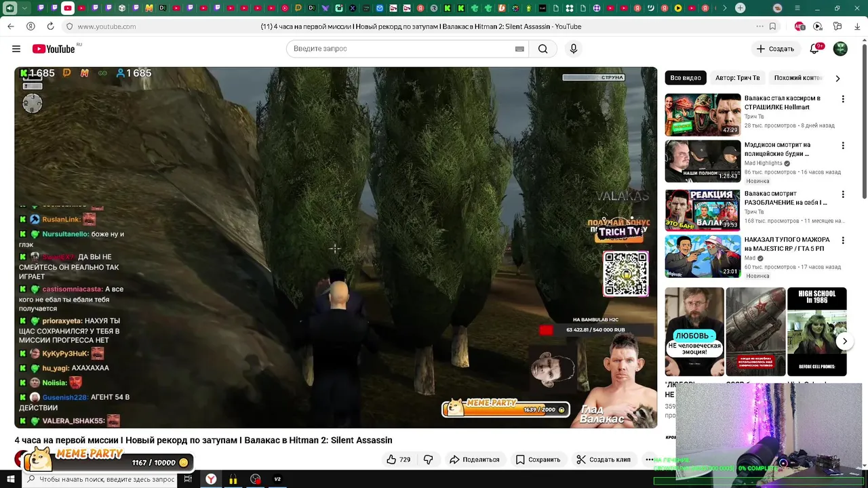
Task: Reload the page in the browser
Action: click(x=50, y=26)
